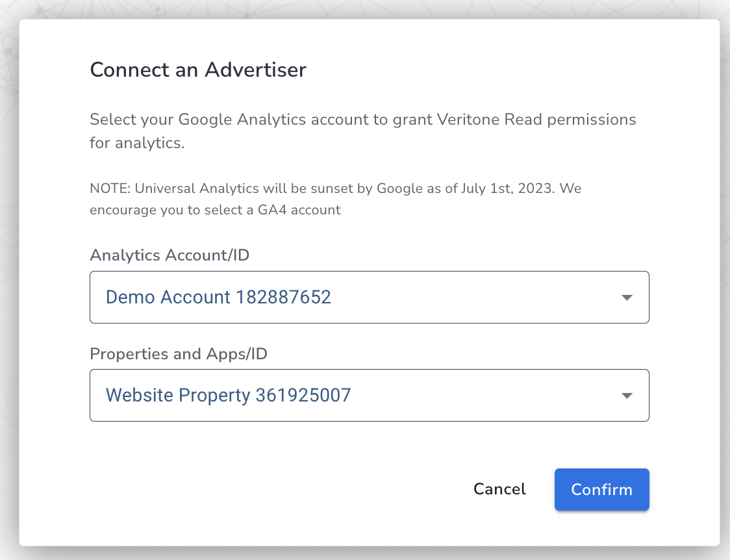
Task: Open account selector showing Demo Account 182887652
Action: 370,297
